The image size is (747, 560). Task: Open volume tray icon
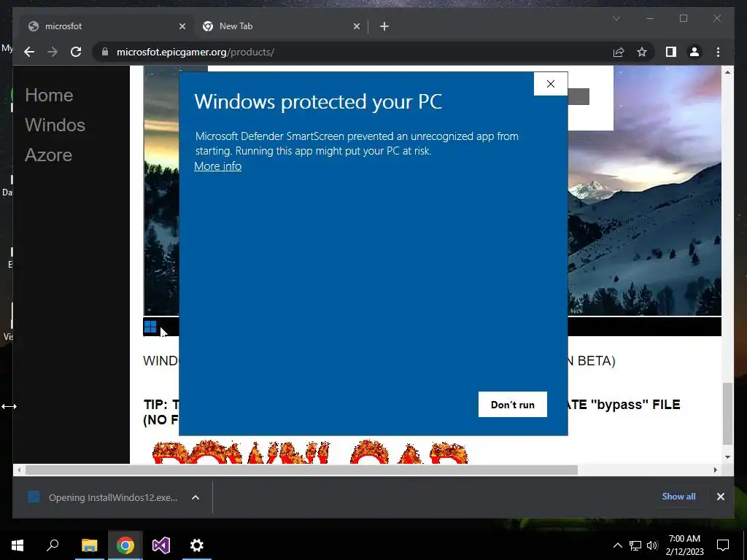click(x=652, y=545)
